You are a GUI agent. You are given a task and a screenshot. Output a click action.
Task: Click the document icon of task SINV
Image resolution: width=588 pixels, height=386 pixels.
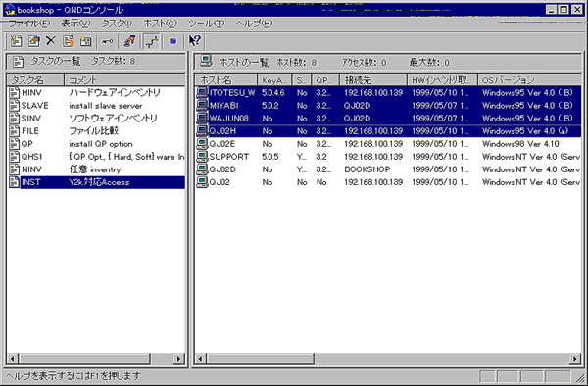15,118
